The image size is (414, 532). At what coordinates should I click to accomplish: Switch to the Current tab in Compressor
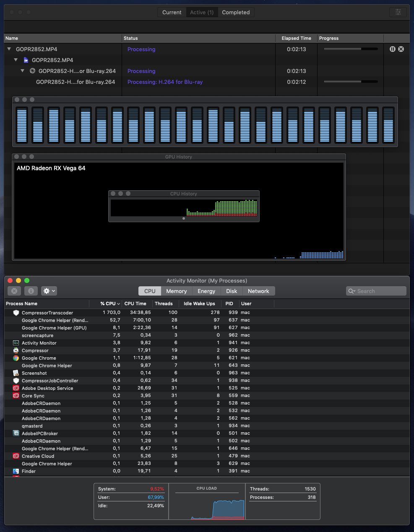(x=172, y=12)
